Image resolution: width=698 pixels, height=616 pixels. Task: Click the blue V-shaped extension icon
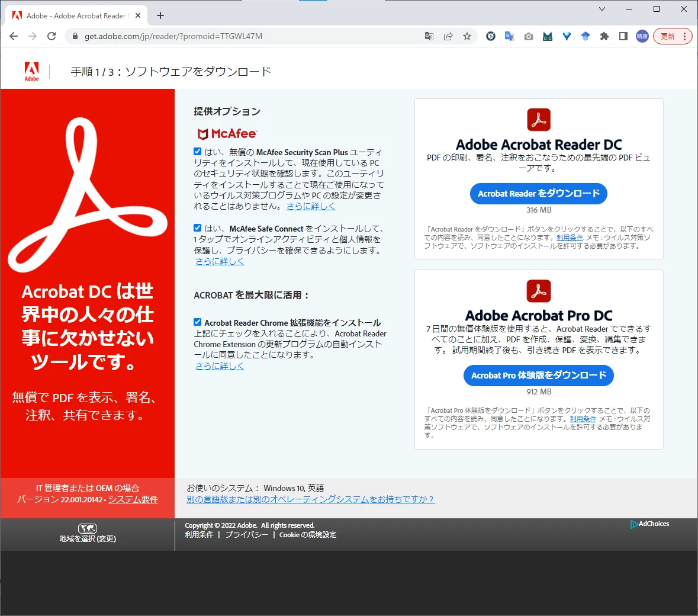[566, 36]
